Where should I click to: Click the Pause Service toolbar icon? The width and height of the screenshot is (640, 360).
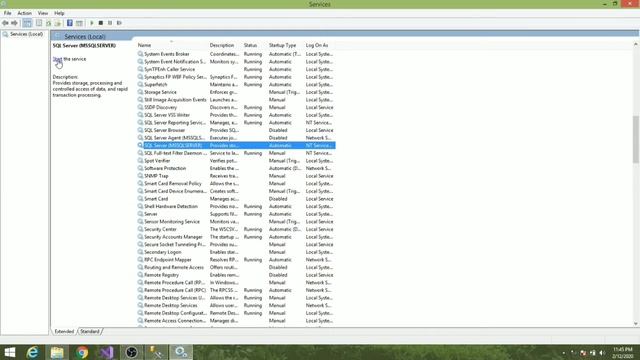coord(110,23)
